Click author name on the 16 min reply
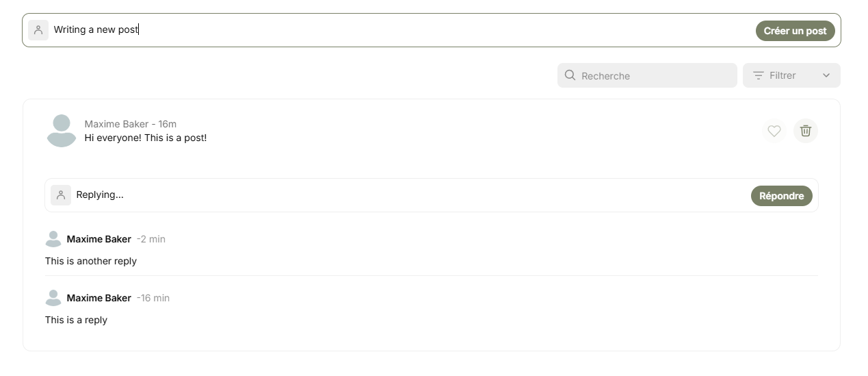This screenshot has height=376, width=868. [x=99, y=298]
